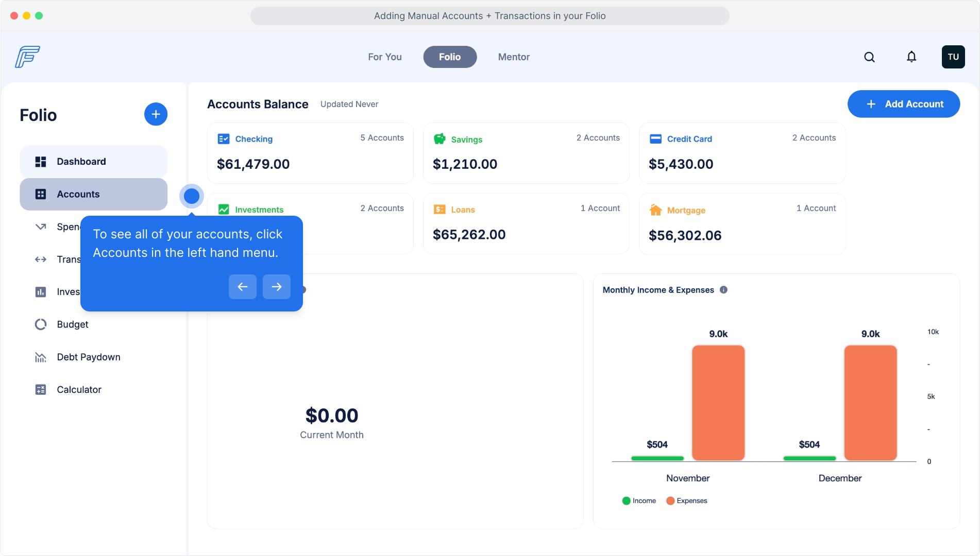This screenshot has width=980, height=556.
Task: Advance to next tour step arrow
Action: 277,287
